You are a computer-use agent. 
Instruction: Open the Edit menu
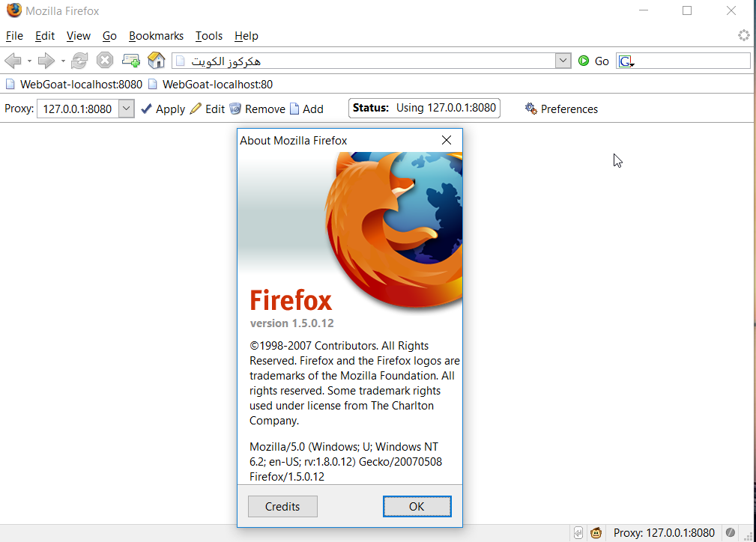[45, 36]
